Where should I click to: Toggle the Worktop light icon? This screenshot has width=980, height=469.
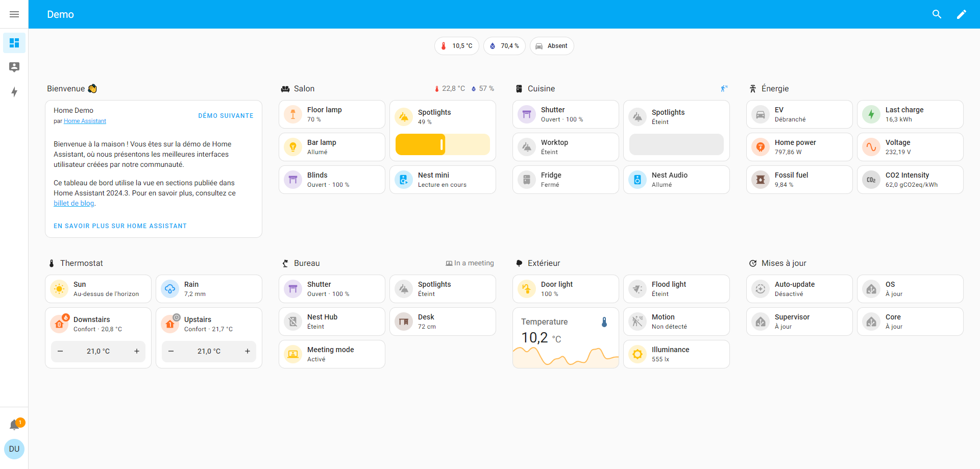(527, 147)
